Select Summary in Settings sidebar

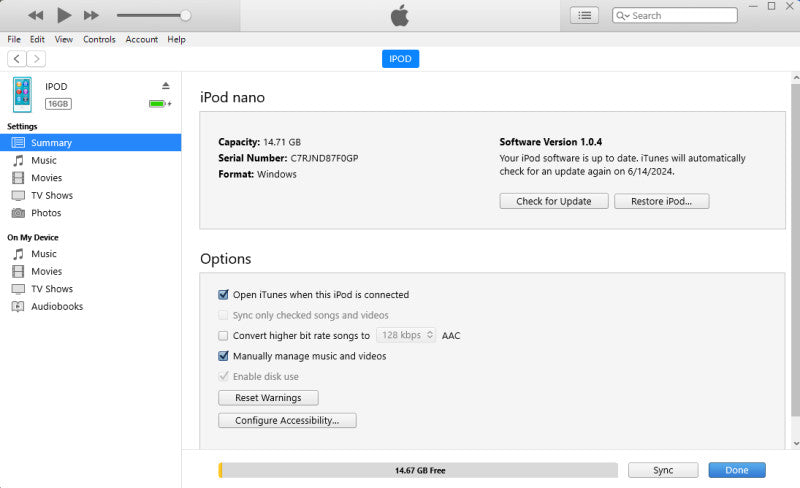90,142
